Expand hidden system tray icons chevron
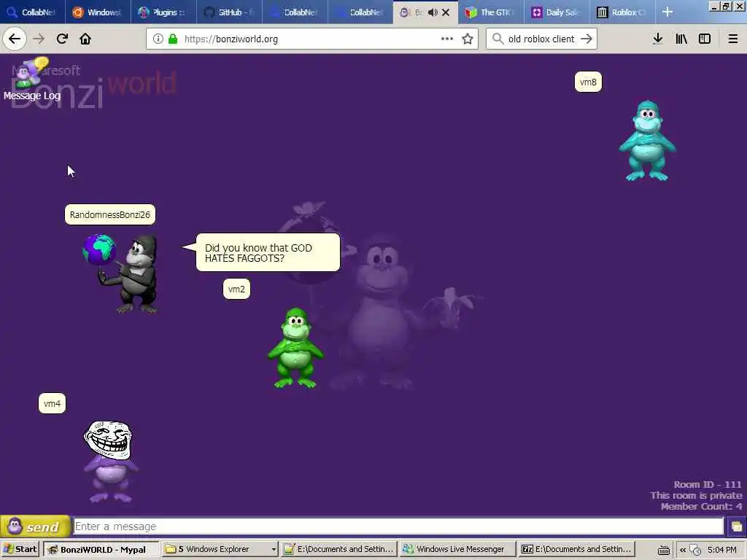747x560 pixels. point(682,550)
